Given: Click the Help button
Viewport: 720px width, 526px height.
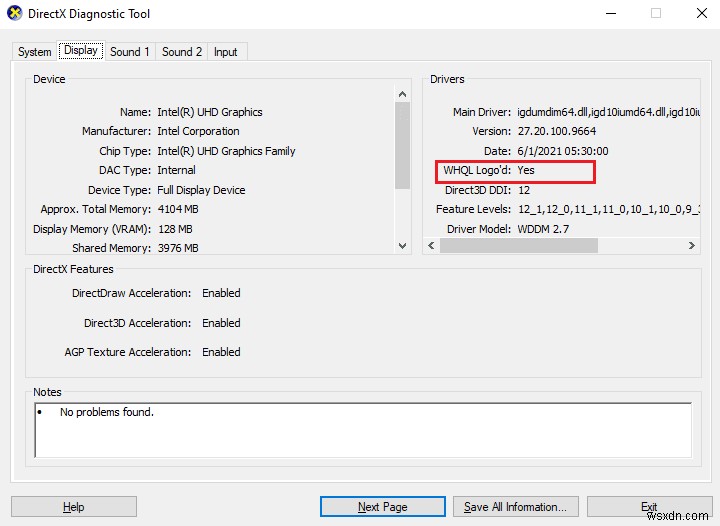Looking at the screenshot, I should [x=73, y=507].
